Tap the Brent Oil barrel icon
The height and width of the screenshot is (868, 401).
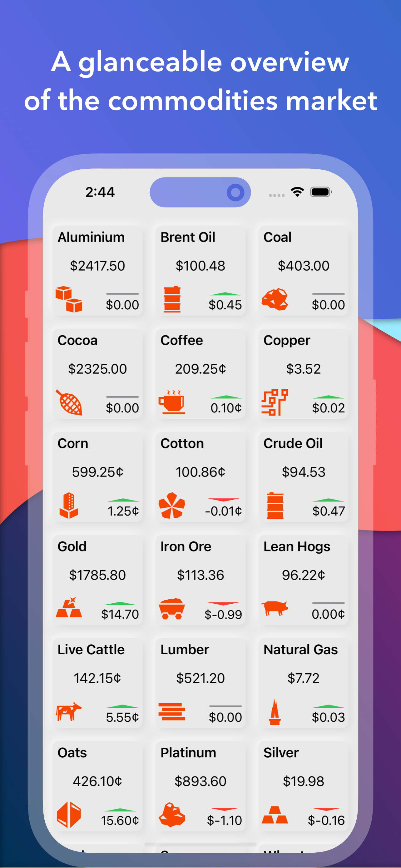[x=172, y=299]
